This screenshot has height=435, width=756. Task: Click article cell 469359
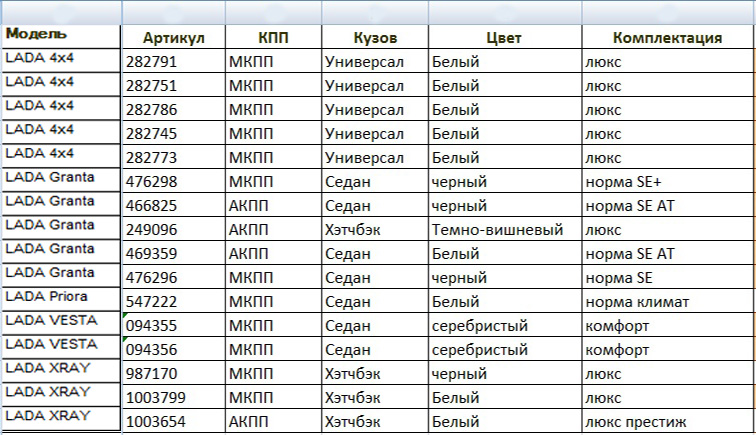click(x=174, y=253)
